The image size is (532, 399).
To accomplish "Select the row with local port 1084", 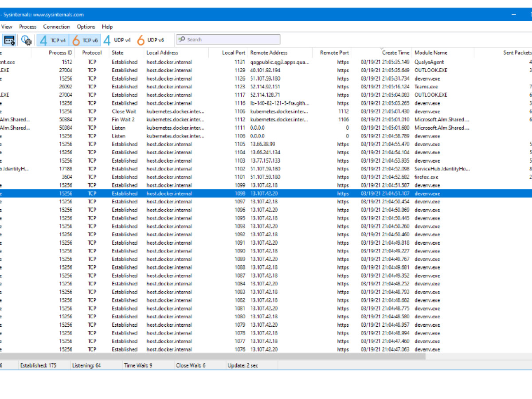I will point(266,284).
